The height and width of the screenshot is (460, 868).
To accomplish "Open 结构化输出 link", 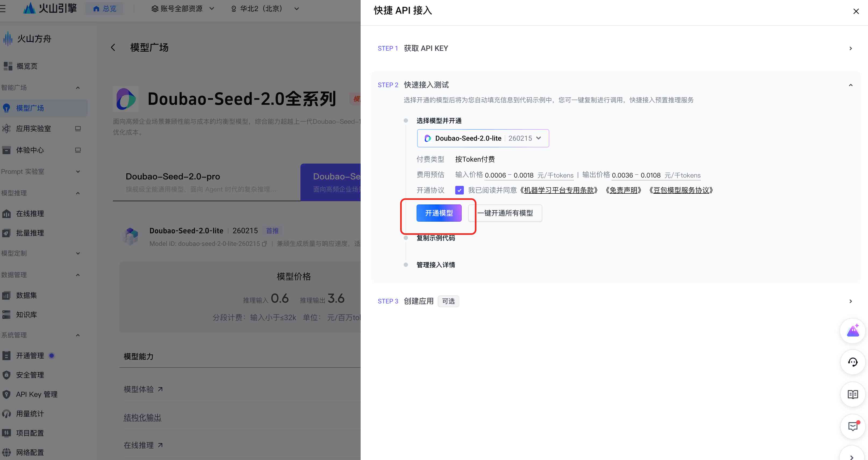I will click(x=142, y=417).
